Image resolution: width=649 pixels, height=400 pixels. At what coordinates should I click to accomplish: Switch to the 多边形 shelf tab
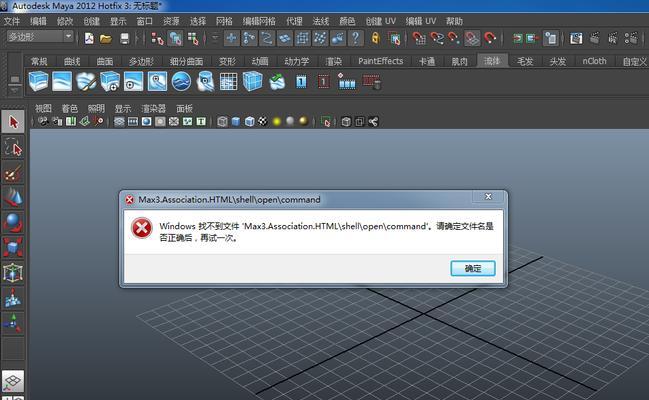point(141,61)
